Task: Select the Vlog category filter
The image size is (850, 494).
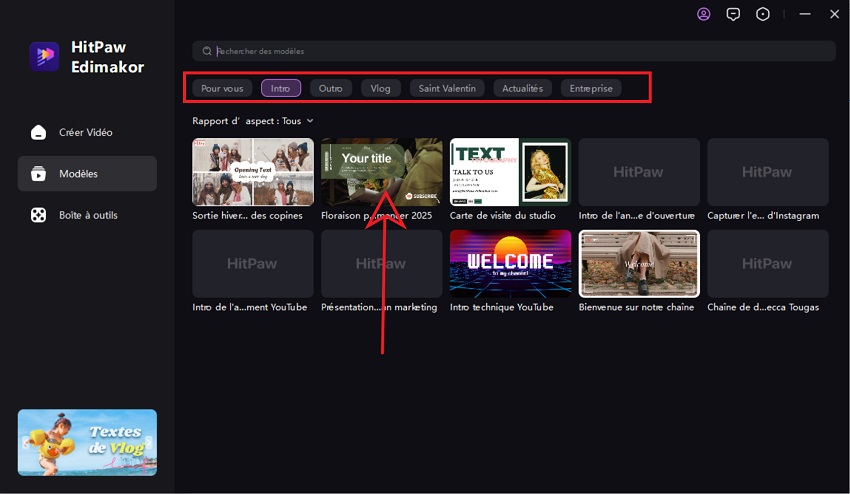Action: (380, 88)
